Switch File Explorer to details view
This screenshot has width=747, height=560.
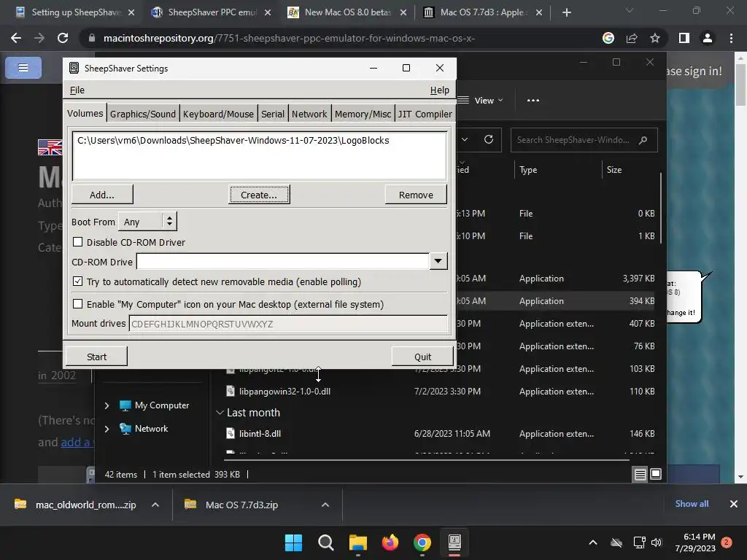pos(640,474)
